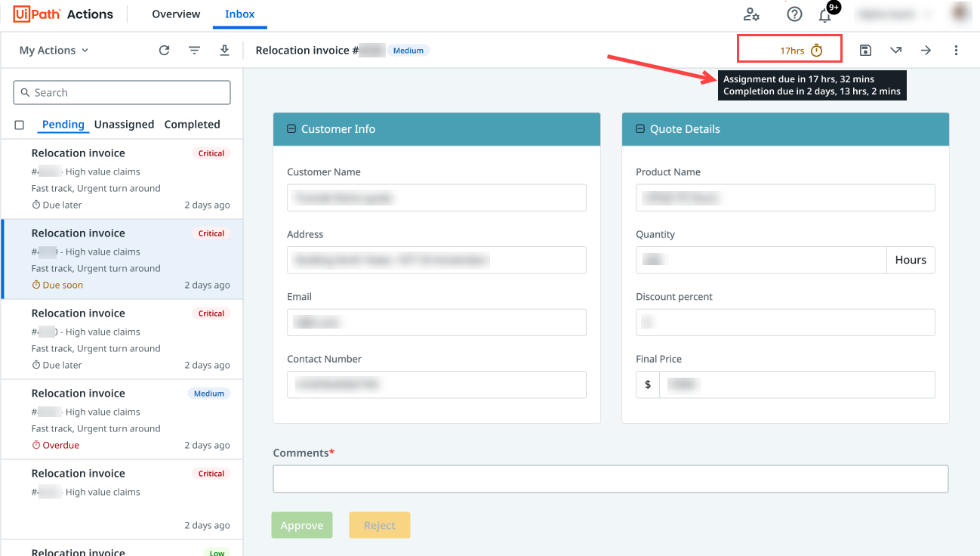The height and width of the screenshot is (556, 980).
Task: Collapse the Customer Info section
Action: (291, 129)
